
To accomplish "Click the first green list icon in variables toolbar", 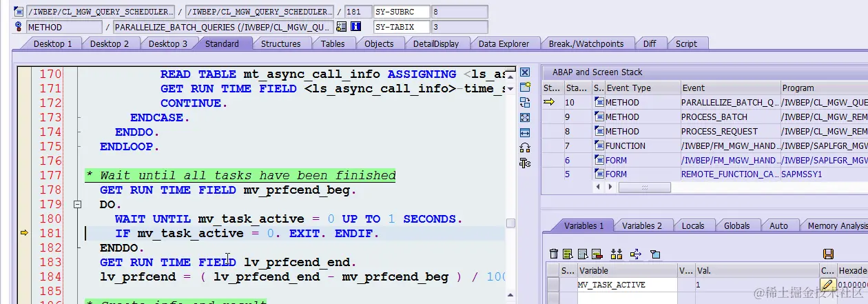I will point(568,254).
